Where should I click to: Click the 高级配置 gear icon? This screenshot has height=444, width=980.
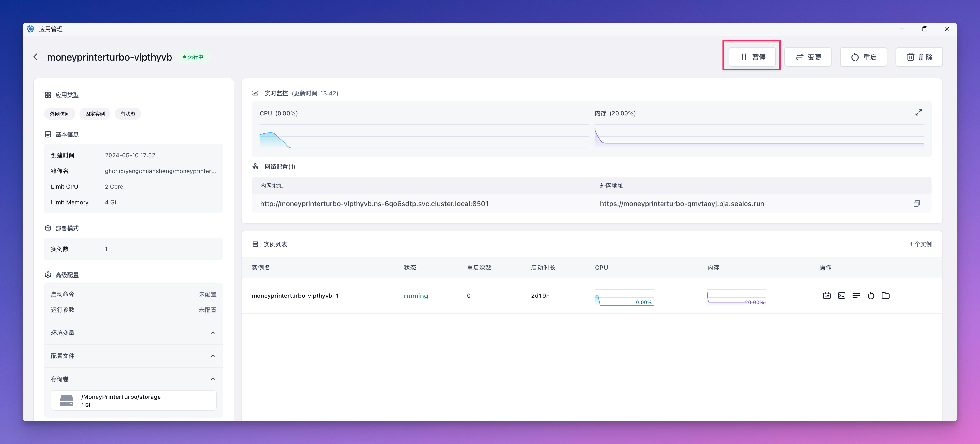point(48,275)
